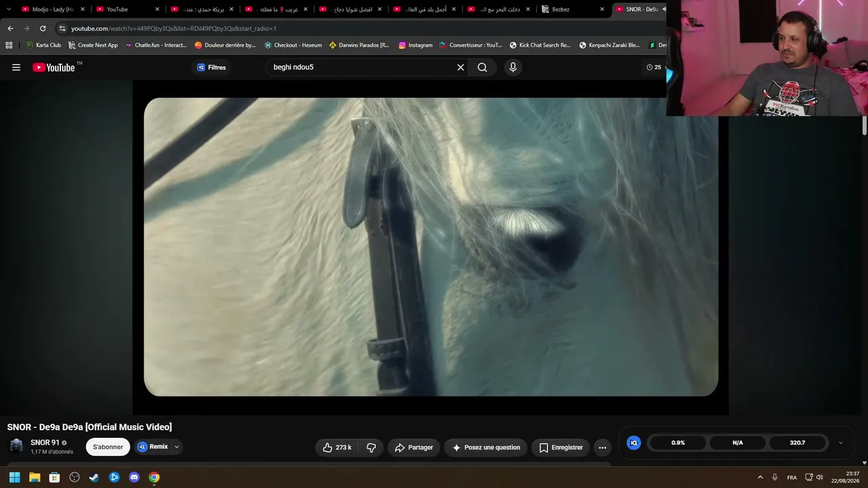Save the video with Enregistrer
Viewport: 868px width, 488px height.
click(x=561, y=447)
